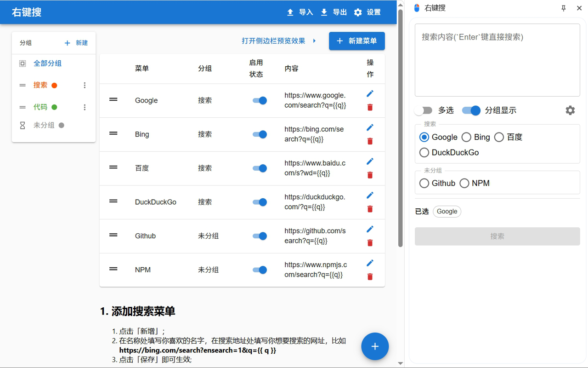Click the pin icon atop the sidebar
This screenshot has height=368, width=588.
tap(563, 8)
